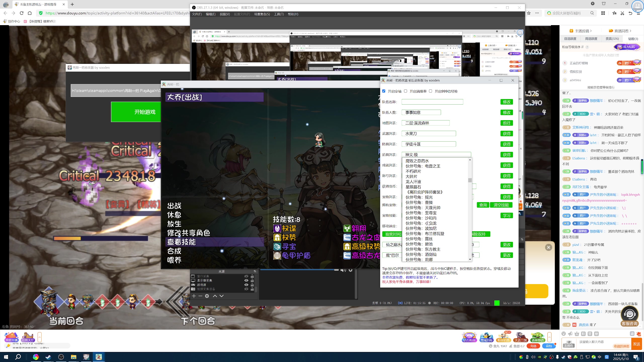The width and height of the screenshot is (644, 362).
Task: Open the OBS 帮助(H) menu
Action: tap(293, 14)
